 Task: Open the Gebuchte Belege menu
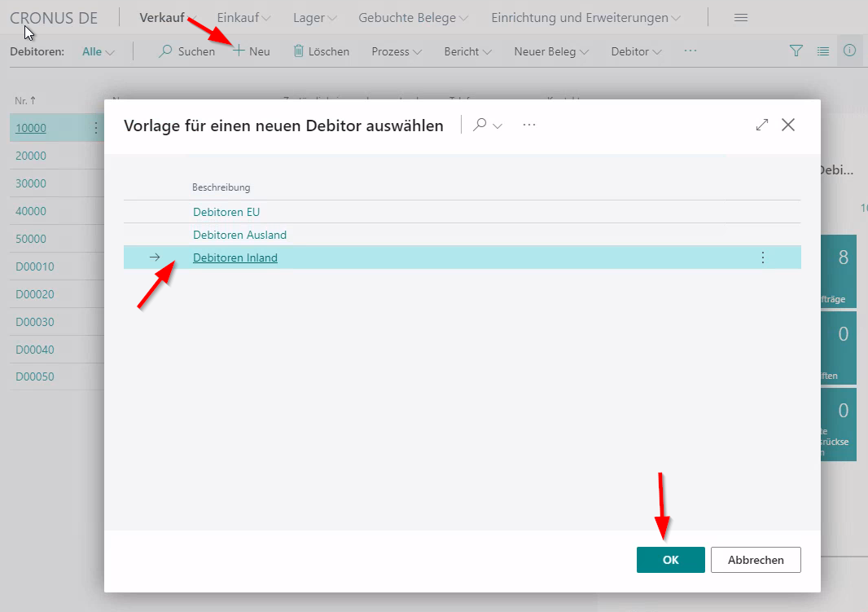(x=413, y=18)
